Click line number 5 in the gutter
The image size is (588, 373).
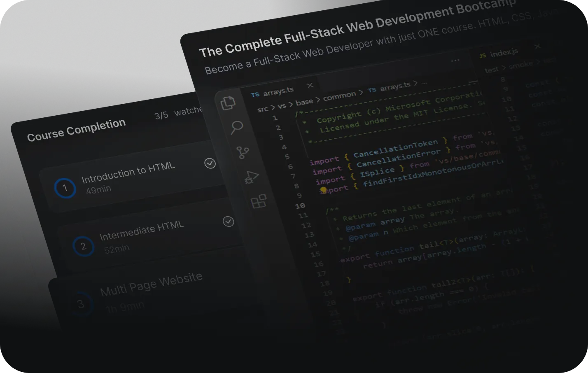click(287, 157)
